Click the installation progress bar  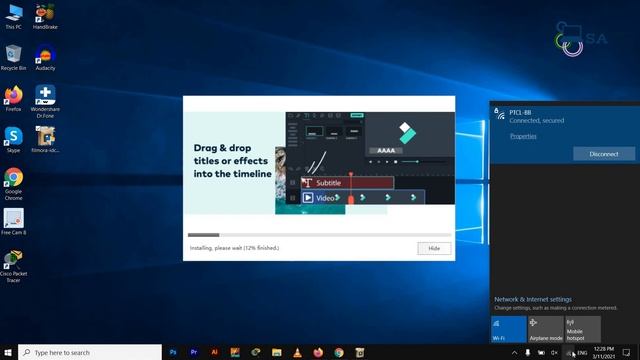pyautogui.click(x=320, y=235)
